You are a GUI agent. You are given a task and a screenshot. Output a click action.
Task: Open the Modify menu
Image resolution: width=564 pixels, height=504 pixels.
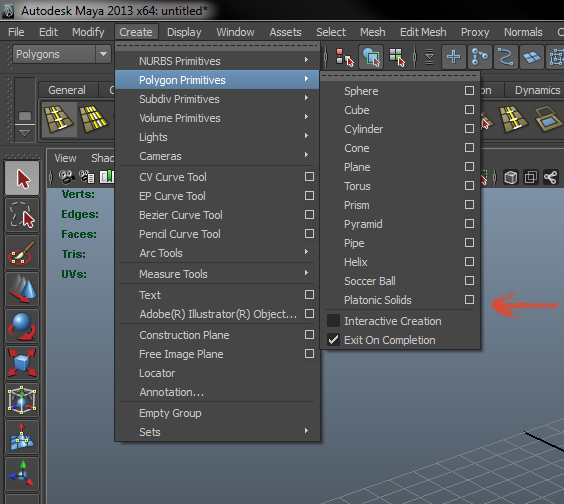click(88, 32)
